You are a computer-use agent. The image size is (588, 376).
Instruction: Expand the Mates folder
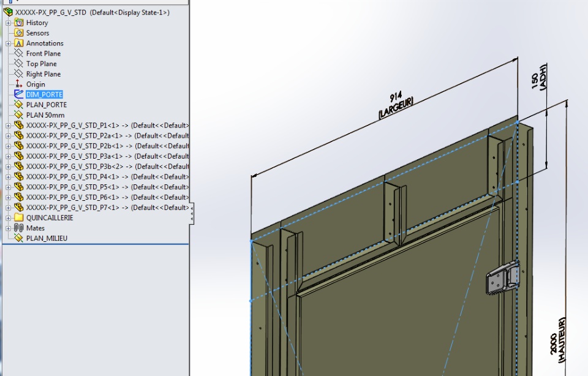click(x=8, y=228)
